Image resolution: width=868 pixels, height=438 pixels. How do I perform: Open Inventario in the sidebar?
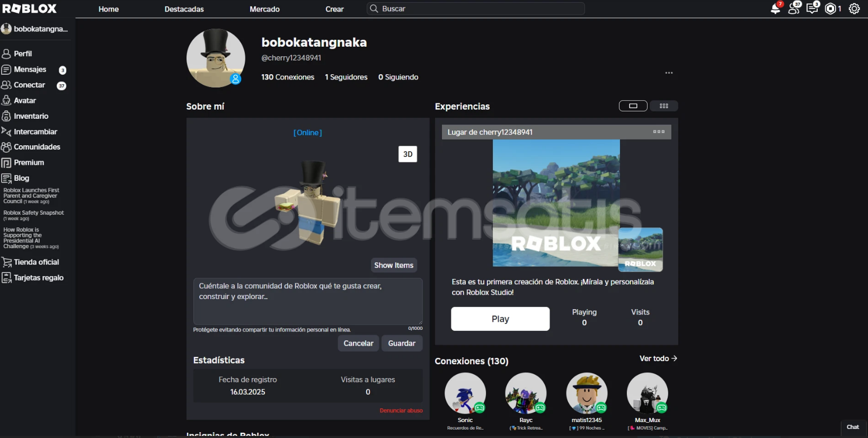pyautogui.click(x=31, y=116)
